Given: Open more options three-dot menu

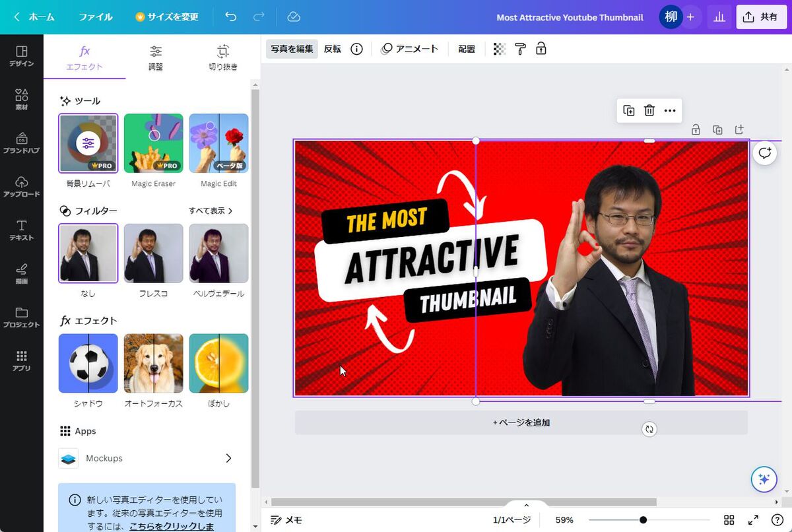Looking at the screenshot, I should pyautogui.click(x=670, y=111).
